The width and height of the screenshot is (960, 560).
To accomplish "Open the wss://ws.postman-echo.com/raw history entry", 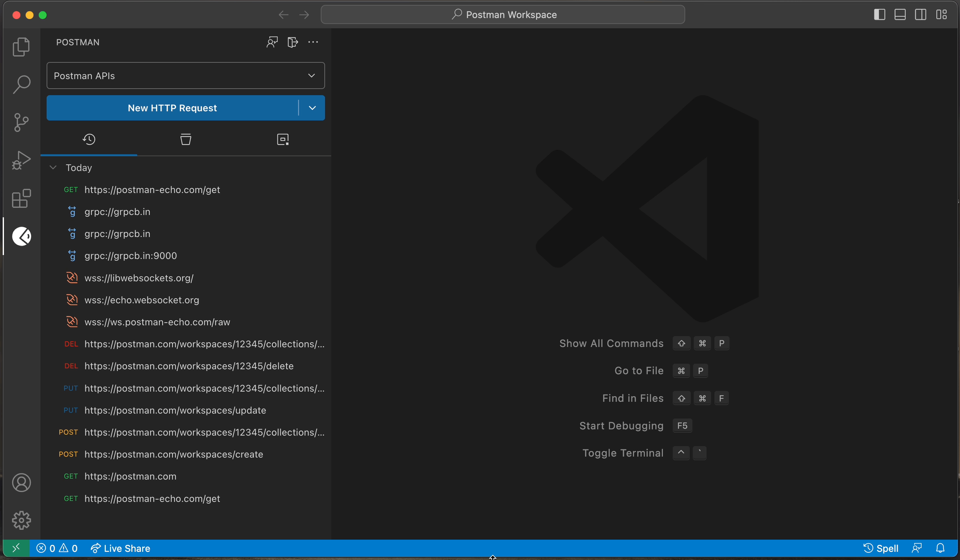I will click(185, 322).
